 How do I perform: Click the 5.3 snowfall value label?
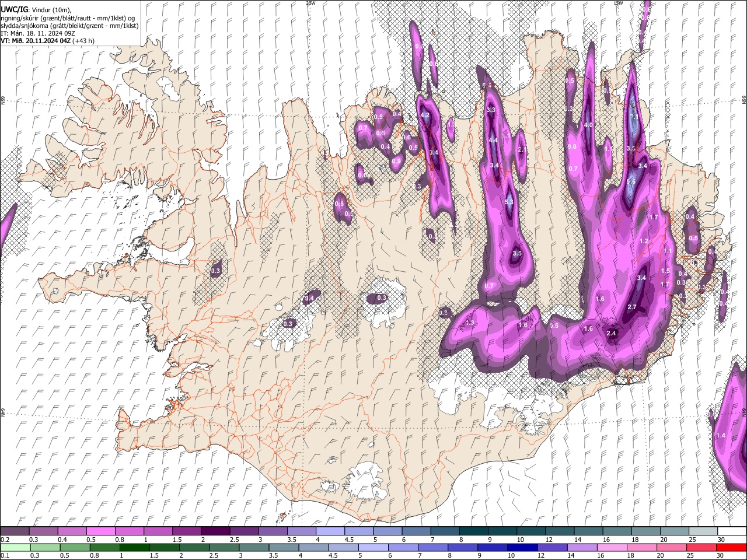click(508, 202)
